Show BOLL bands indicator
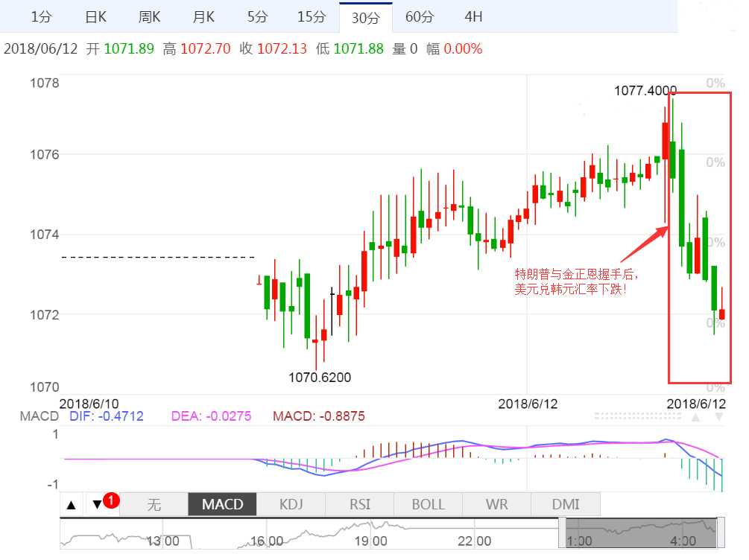Image resolution: width=749 pixels, height=560 pixels. pos(429,504)
